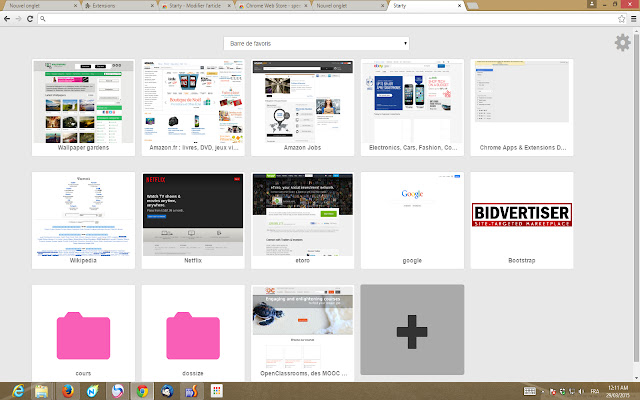Open the dossize pink folder

pos(193,333)
